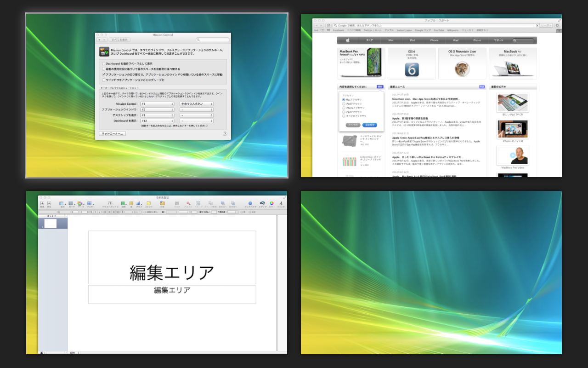Click the 設定保存 button in accessory popup

pos(369,125)
